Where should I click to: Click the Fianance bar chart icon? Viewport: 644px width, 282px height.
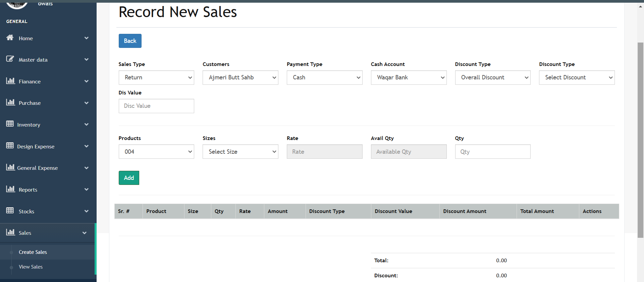point(10,81)
